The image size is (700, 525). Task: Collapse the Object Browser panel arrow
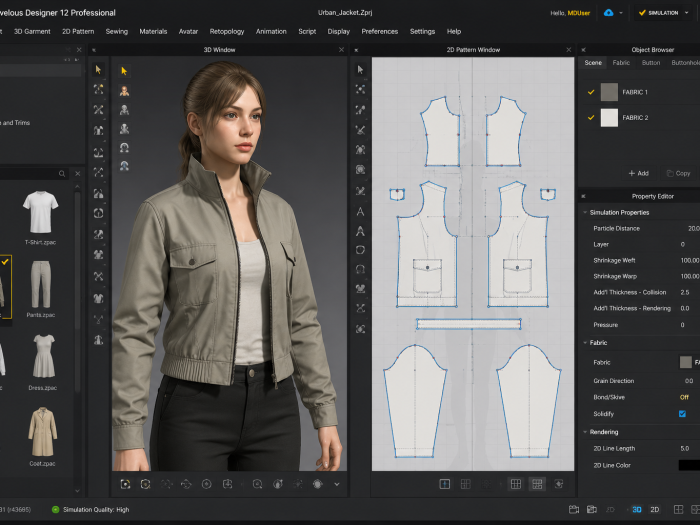[x=583, y=50]
